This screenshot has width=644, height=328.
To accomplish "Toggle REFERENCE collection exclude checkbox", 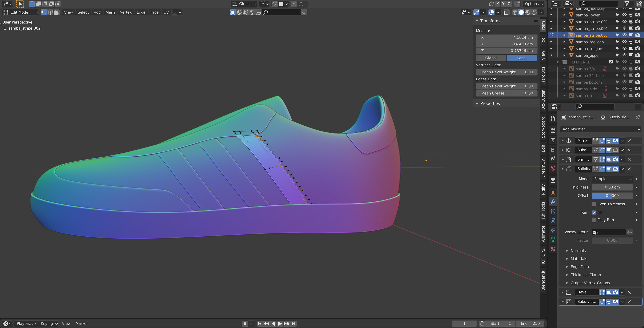I will (611, 62).
